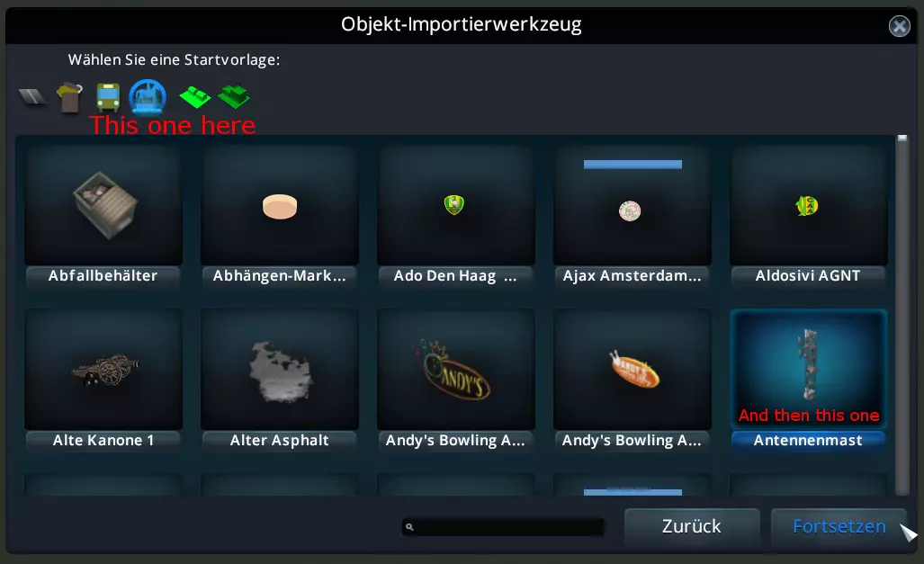
Task: Pick the second green blocks category icon
Action: click(x=234, y=97)
